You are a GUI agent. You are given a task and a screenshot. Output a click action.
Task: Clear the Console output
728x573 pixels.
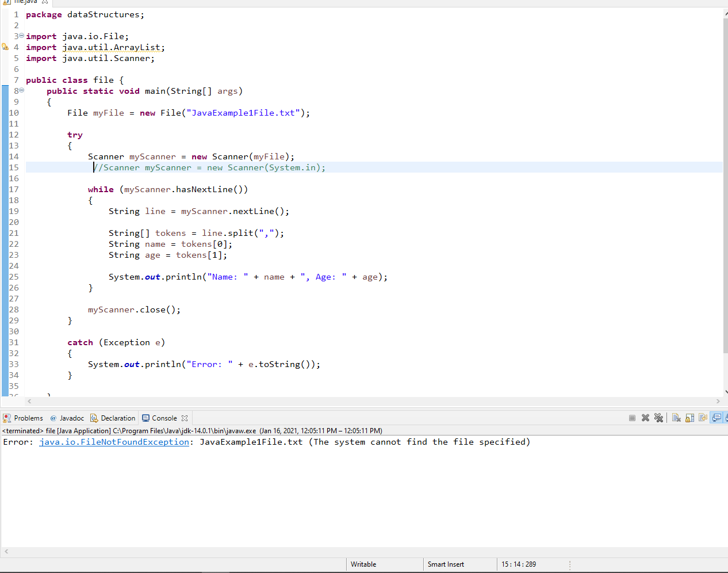(x=676, y=418)
